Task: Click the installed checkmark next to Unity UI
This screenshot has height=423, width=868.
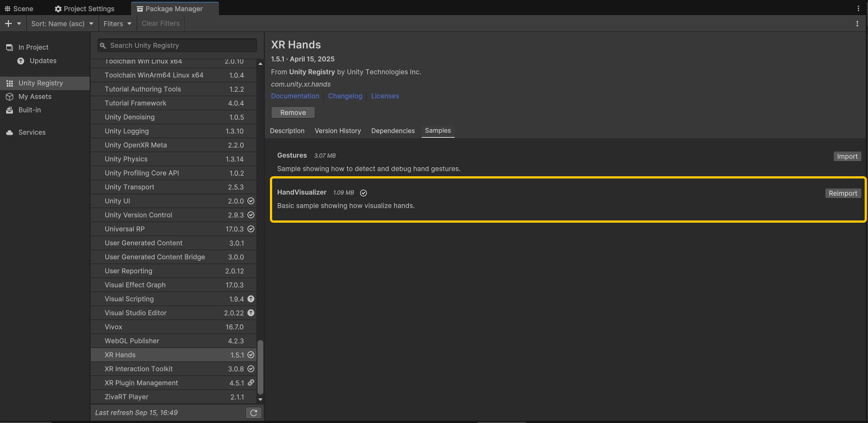Action: tap(251, 201)
